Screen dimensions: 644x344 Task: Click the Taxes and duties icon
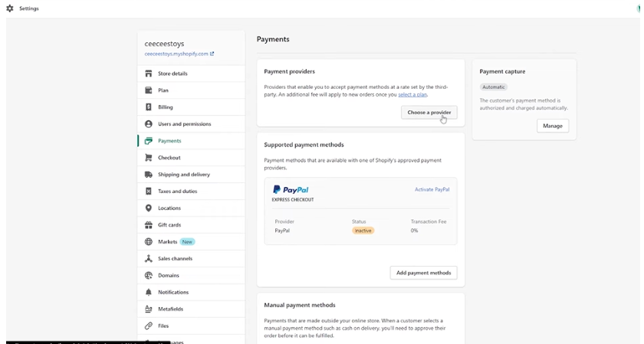click(x=149, y=192)
